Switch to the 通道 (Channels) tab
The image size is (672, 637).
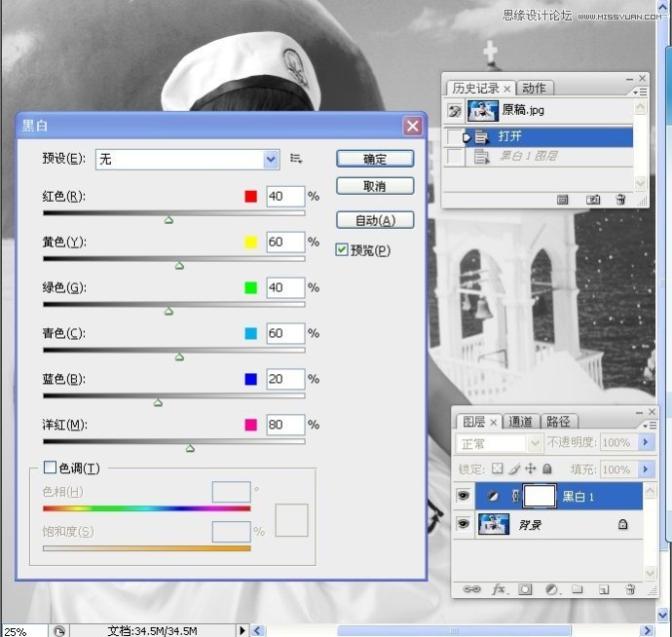[521, 422]
